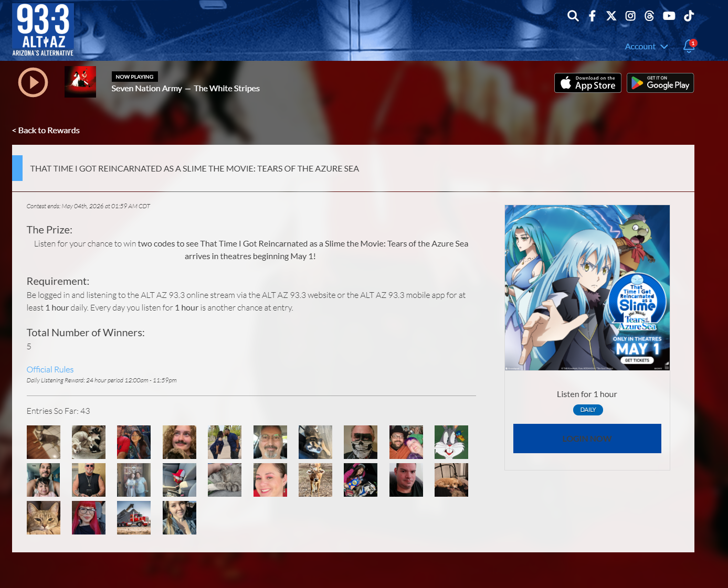Click the 'Total Number of Winners:' heading
This screenshot has height=588, width=728.
(86, 333)
